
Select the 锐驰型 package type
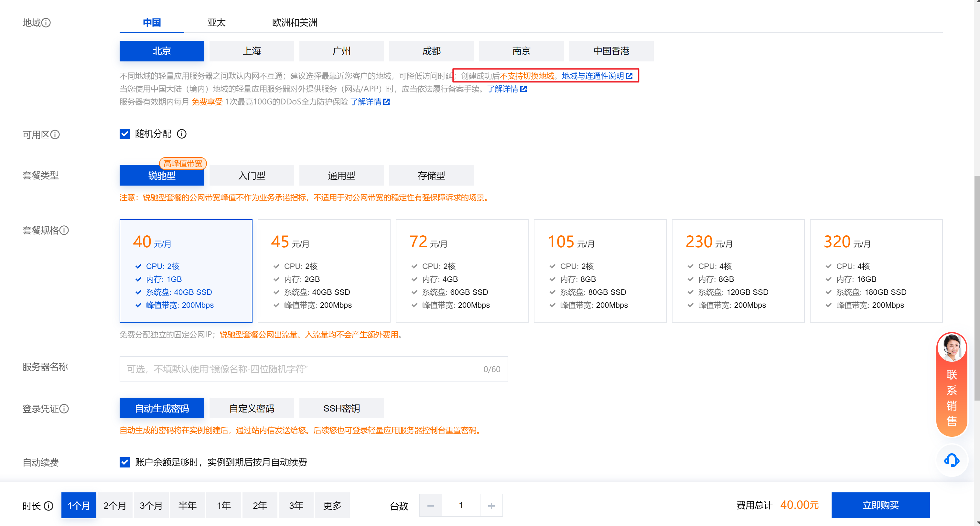162,175
